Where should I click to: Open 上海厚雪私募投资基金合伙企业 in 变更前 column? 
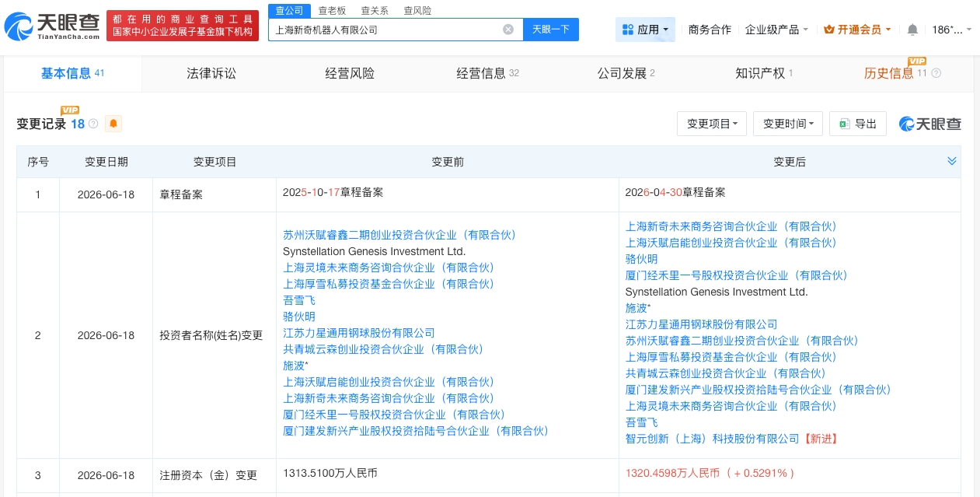(389, 284)
